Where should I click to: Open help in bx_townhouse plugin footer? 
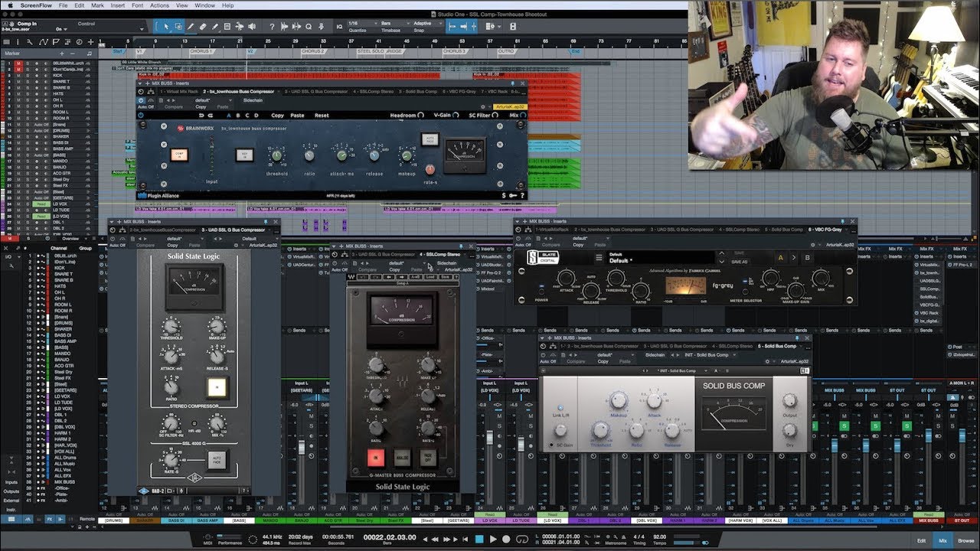(x=522, y=195)
